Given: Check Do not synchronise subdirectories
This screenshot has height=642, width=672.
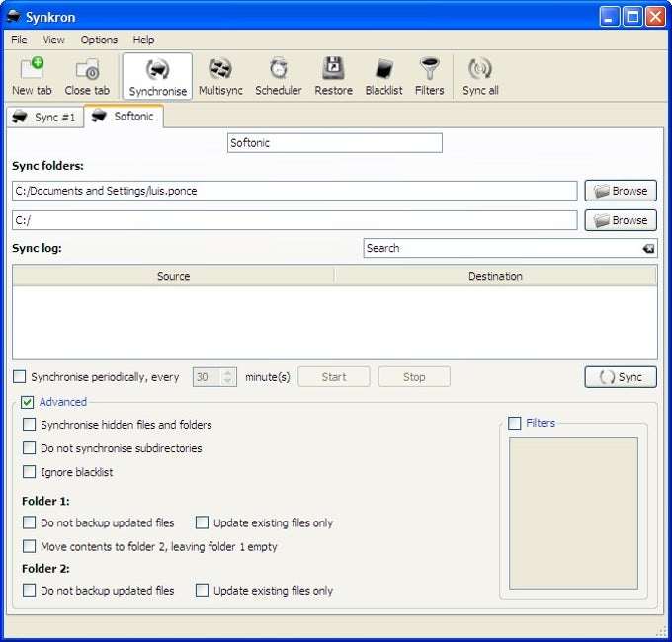Looking at the screenshot, I should (x=29, y=448).
